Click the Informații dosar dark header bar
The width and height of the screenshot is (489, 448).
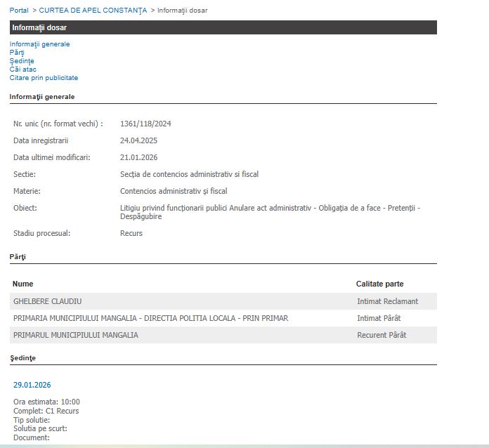(223, 27)
